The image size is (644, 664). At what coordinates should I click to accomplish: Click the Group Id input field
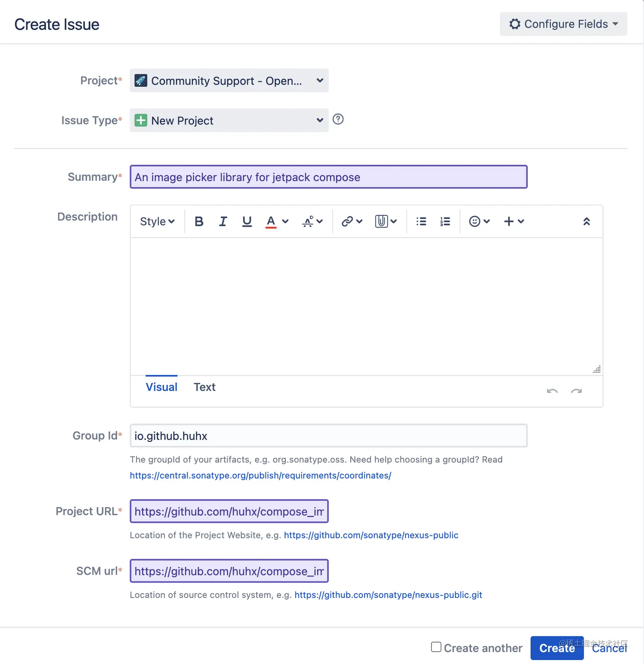pyautogui.click(x=328, y=436)
